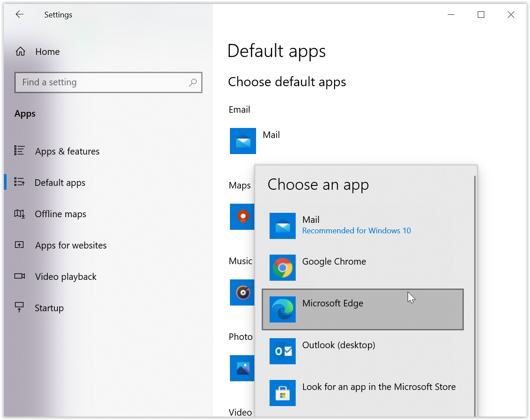Image resolution: width=530 pixels, height=420 pixels.
Task: Click the Recommended for Windows 10 text
Action: 357,231
